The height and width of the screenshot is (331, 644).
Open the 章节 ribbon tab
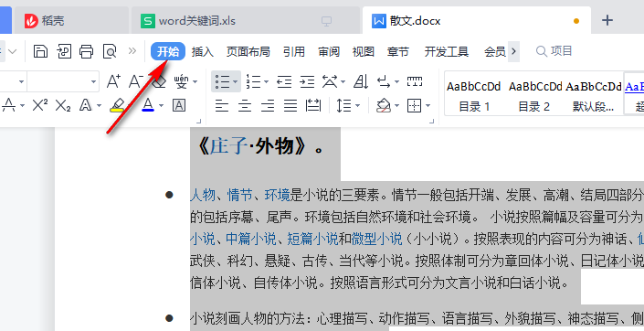[x=398, y=51]
